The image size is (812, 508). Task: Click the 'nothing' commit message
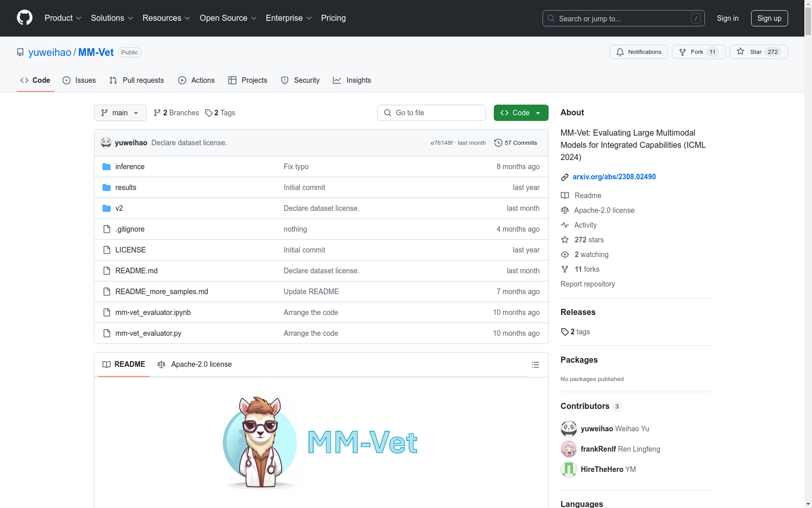click(295, 229)
